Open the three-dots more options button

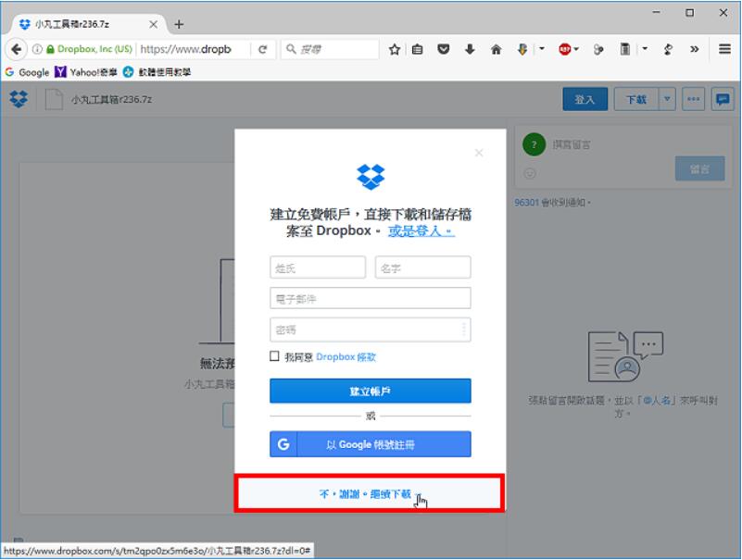(693, 99)
